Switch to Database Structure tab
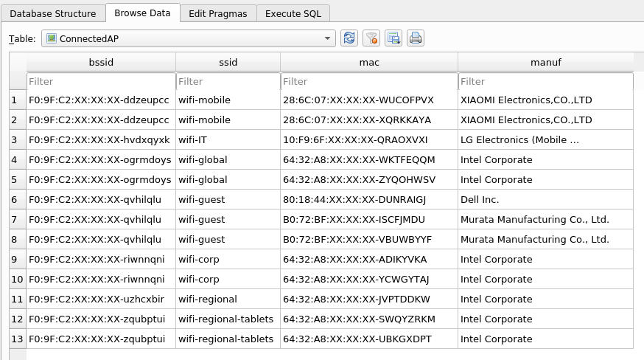Image resolution: width=644 pixels, height=360 pixels. coord(53,13)
